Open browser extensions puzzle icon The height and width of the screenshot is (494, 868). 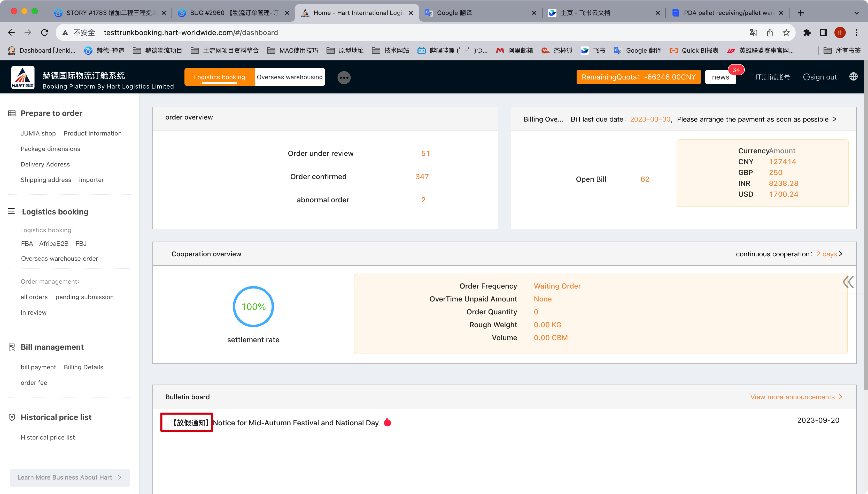tap(807, 33)
